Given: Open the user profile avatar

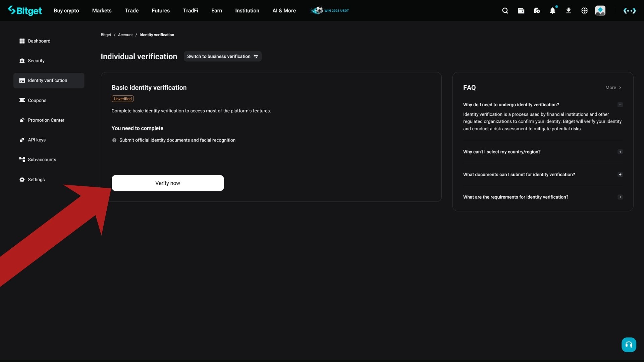Looking at the screenshot, I should [x=600, y=11].
